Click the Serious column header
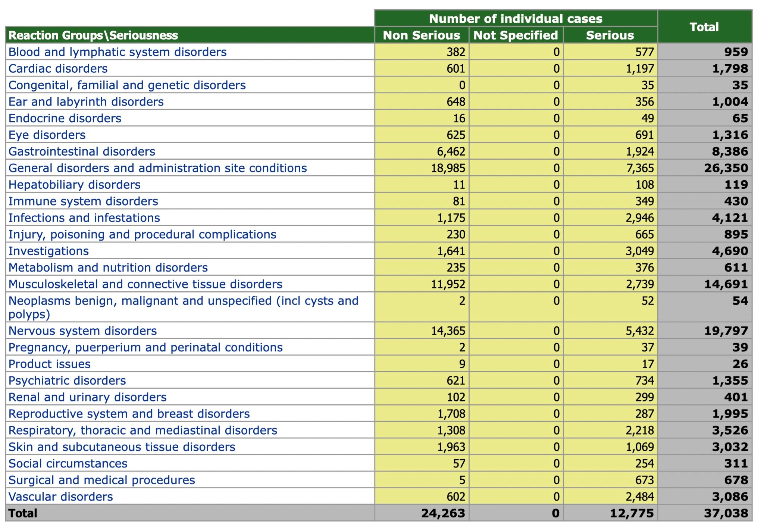This screenshot has height=532, width=761. (610, 35)
